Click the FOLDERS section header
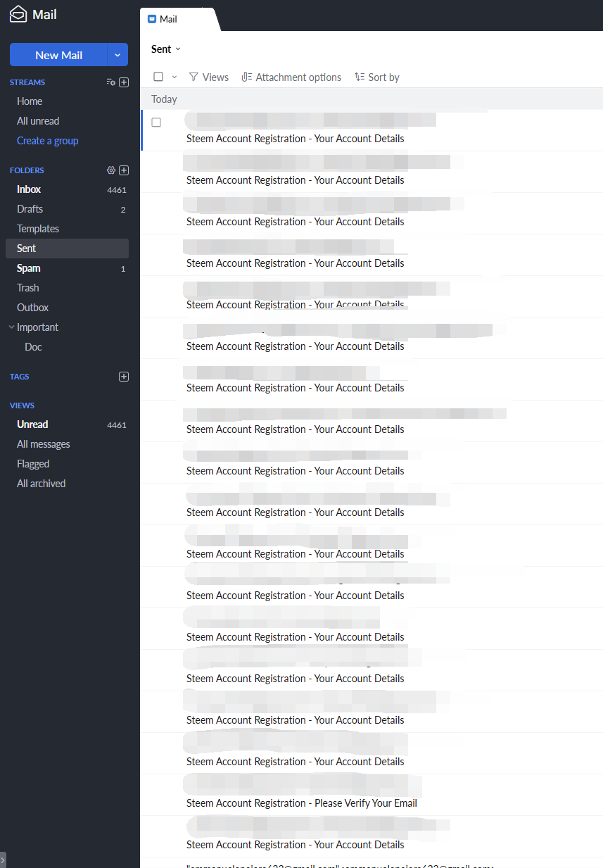The image size is (603, 868). [27, 170]
